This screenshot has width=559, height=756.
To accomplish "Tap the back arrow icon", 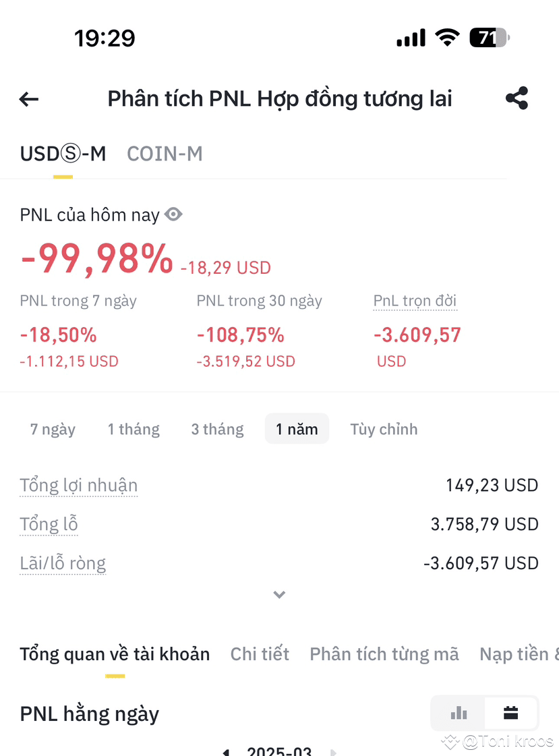I will pyautogui.click(x=29, y=99).
